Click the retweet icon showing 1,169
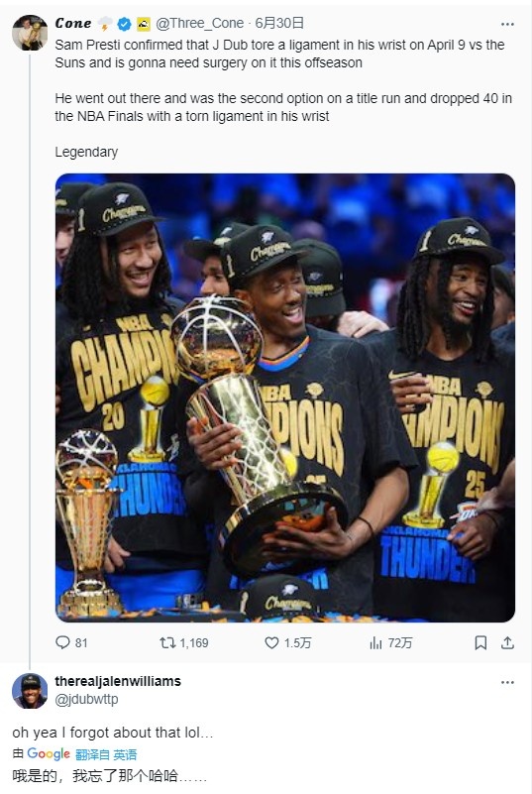Image resolution: width=532 pixels, height=794 pixels. 167,642
